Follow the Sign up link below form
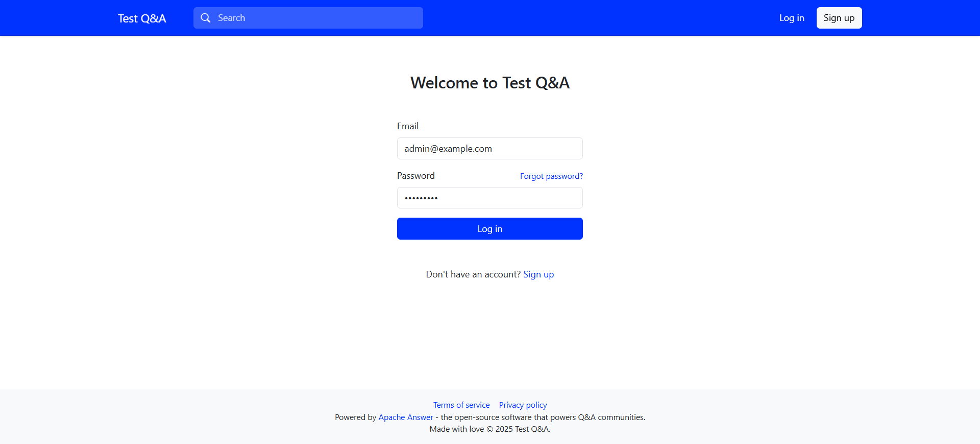Screen dimensions: 980x444 click(538, 274)
